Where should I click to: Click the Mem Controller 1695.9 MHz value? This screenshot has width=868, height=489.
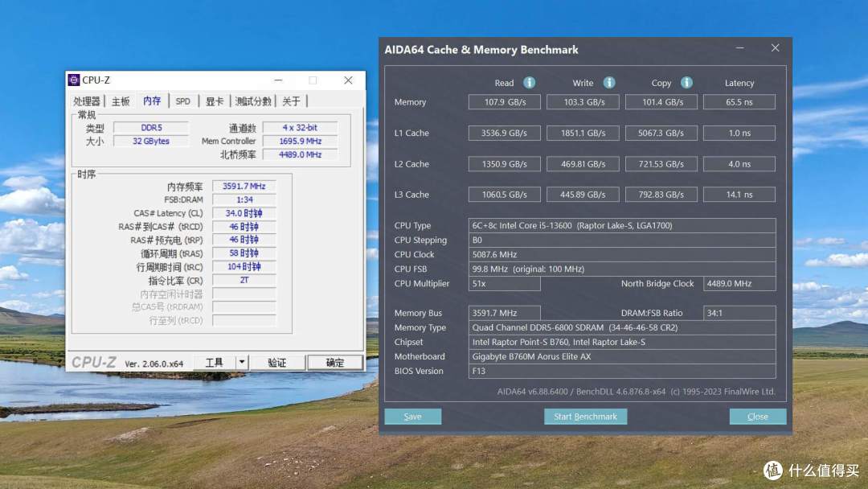(x=300, y=142)
